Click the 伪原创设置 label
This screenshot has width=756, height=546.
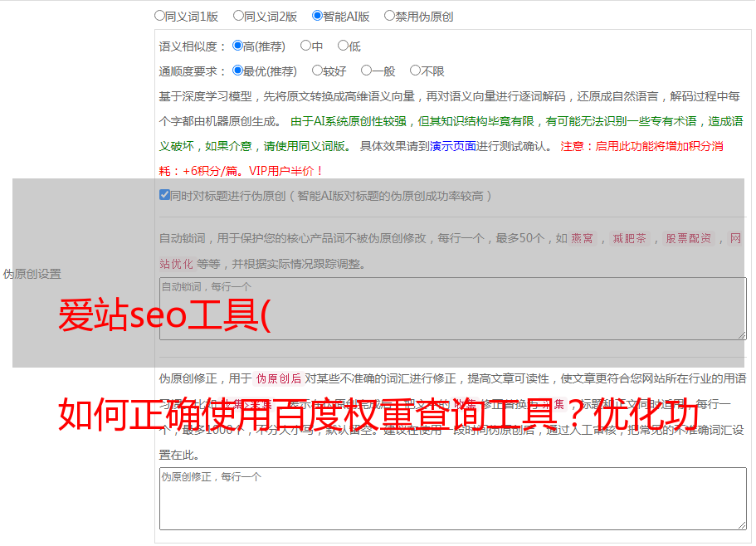32,274
